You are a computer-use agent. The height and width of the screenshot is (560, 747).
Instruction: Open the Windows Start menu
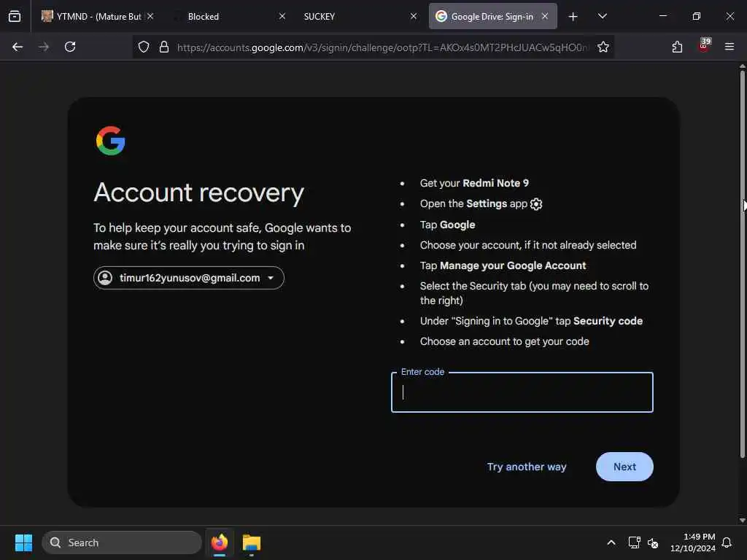23,542
